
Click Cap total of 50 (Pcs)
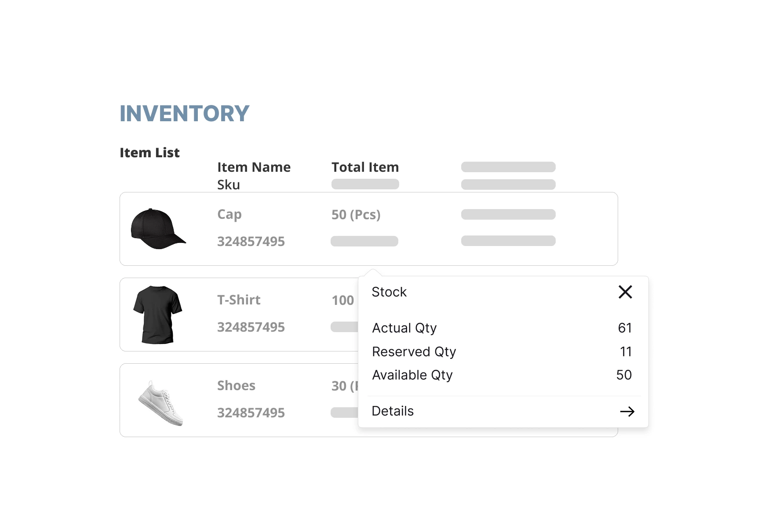(x=356, y=215)
